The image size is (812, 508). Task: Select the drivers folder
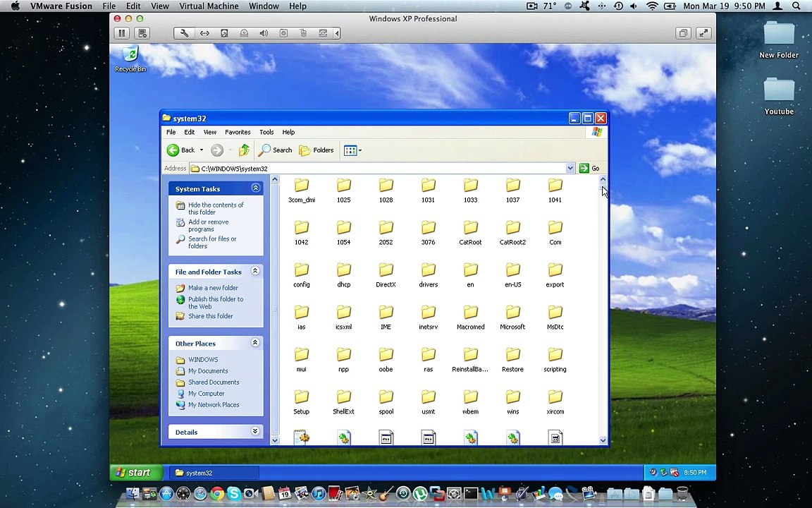click(429, 274)
